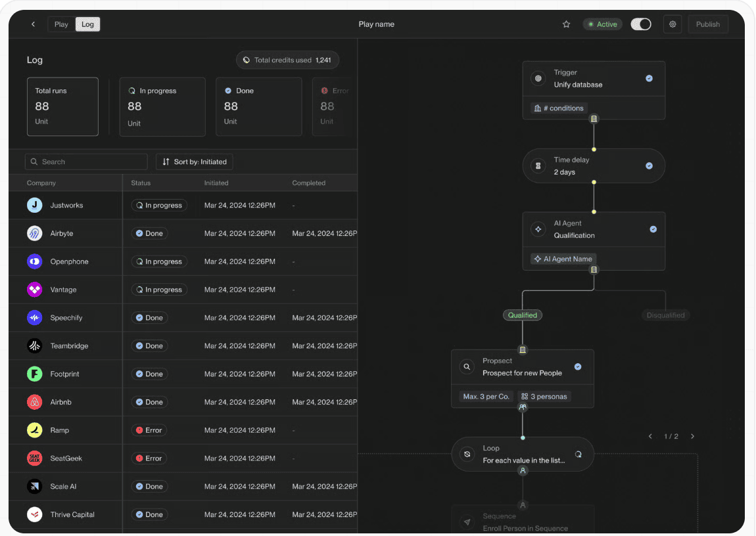Focus the Search input field

[86, 162]
